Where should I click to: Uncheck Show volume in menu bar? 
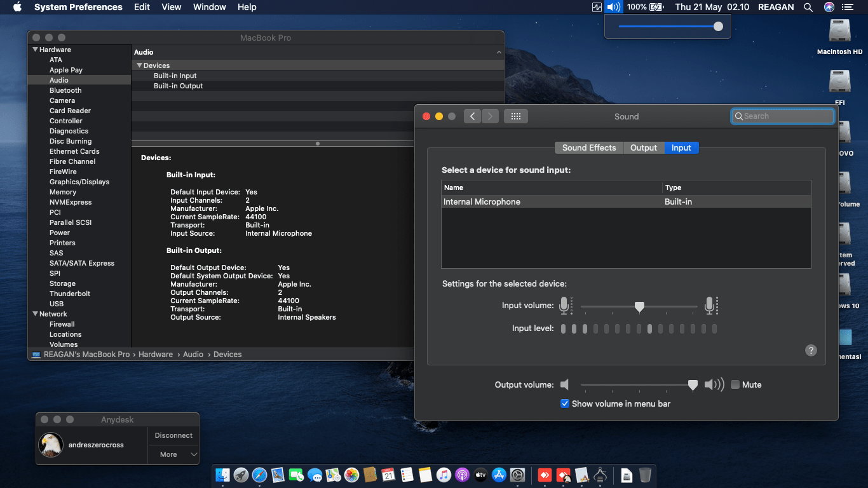click(x=565, y=403)
